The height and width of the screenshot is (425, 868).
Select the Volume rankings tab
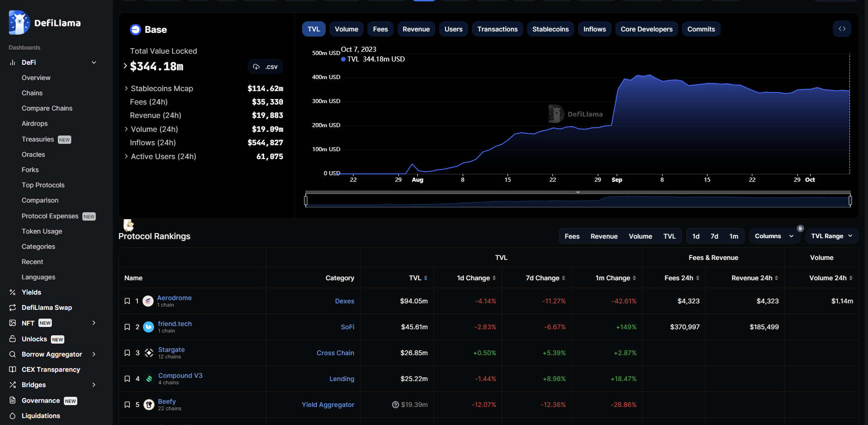coord(640,236)
